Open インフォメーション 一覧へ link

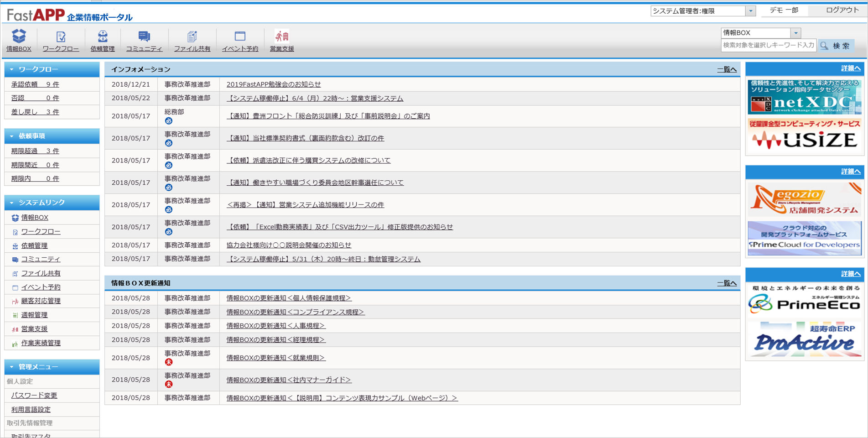click(x=727, y=69)
